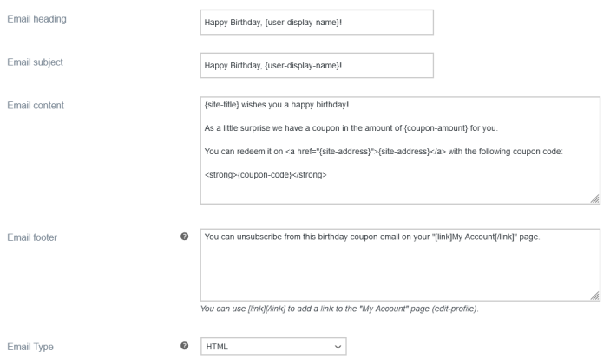Grab the Email content textarea resize handle
The image size is (610, 364).
pos(594,199)
